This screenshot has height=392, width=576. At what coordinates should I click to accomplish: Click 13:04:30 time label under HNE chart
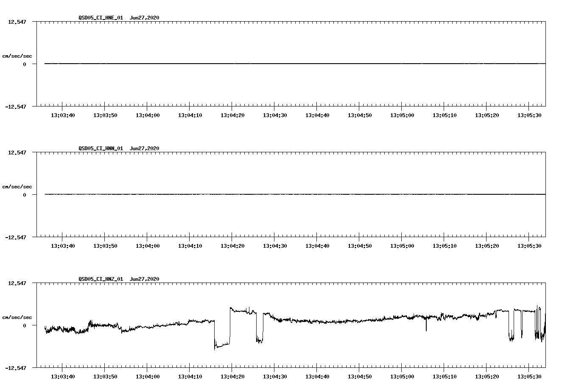pyautogui.click(x=275, y=115)
